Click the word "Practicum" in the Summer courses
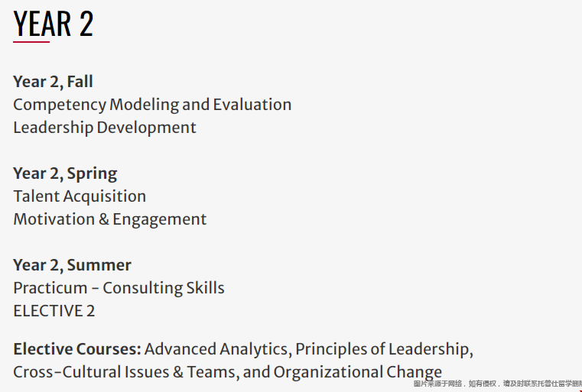 tap(50, 288)
